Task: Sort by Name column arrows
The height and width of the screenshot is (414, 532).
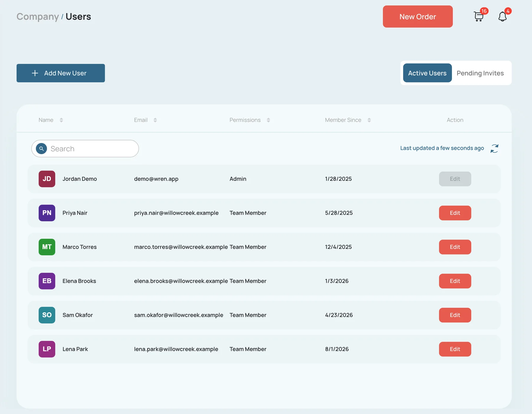Action: point(61,120)
